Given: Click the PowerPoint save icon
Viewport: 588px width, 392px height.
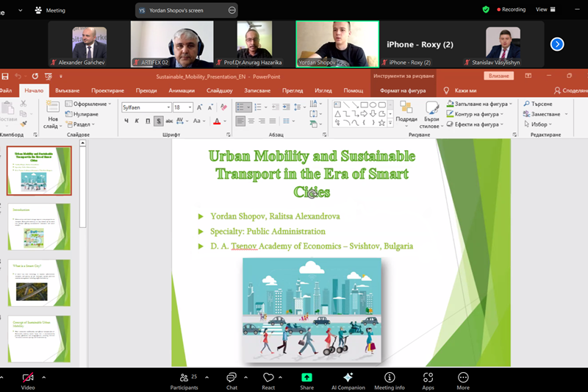Looking at the screenshot, I should [x=5, y=76].
